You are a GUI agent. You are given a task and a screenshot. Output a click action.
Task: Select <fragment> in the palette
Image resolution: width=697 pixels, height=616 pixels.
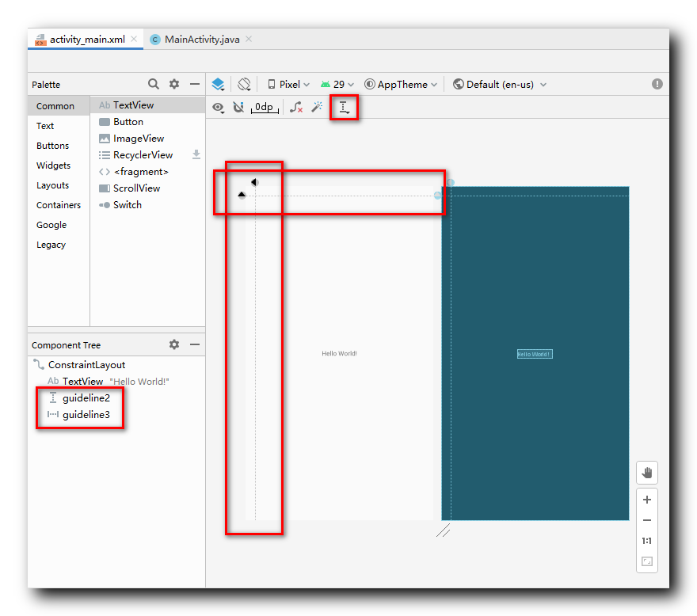tap(147, 172)
